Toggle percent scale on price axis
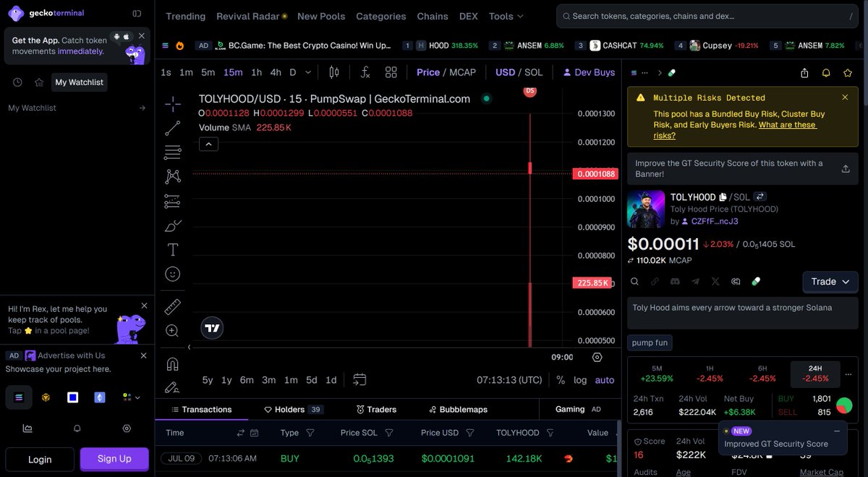The height and width of the screenshot is (477, 868). tap(561, 380)
